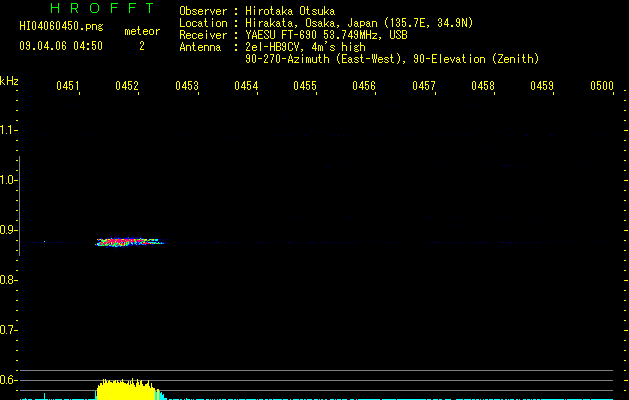
Task: Click the 1.0 kHz axis label
Action: tap(7, 180)
